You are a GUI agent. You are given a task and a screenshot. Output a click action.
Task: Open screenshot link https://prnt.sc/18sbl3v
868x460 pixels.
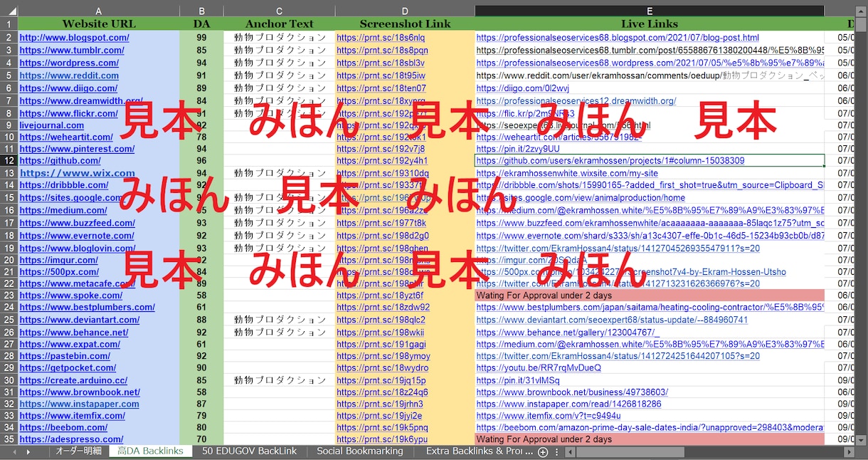(x=381, y=63)
